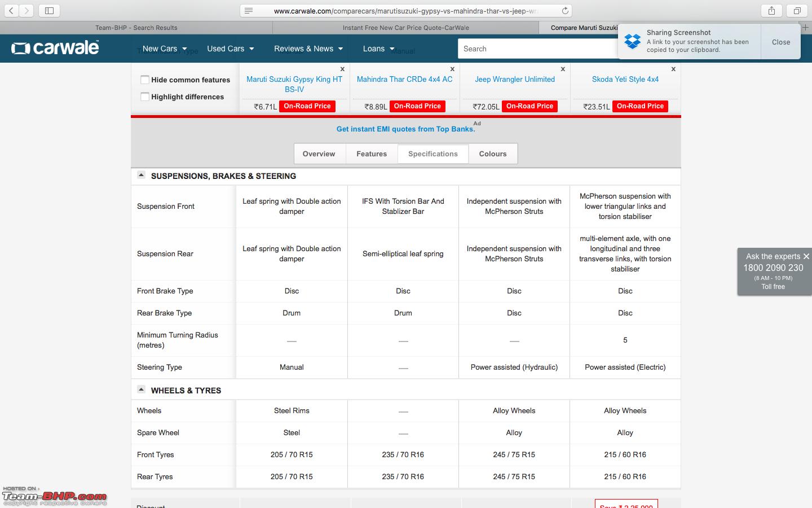This screenshot has width=812, height=508.
Task: Open the Used Cars dropdown menu
Action: click(230, 49)
